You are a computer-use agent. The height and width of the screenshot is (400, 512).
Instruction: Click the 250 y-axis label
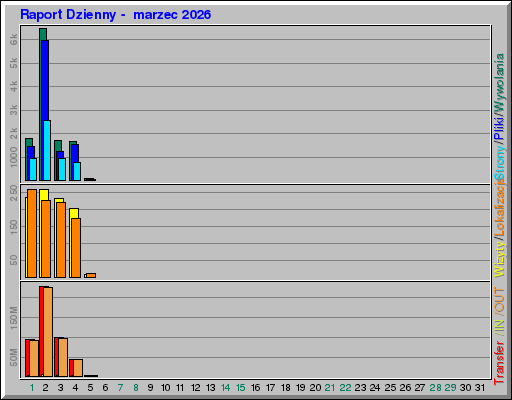14,193
